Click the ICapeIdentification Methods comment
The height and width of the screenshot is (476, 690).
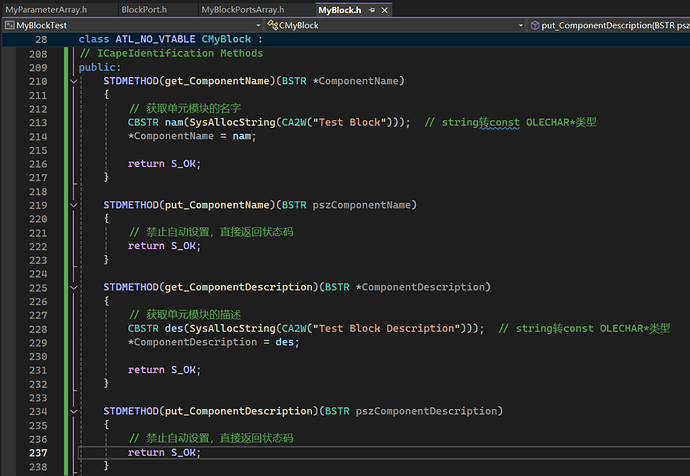click(171, 53)
